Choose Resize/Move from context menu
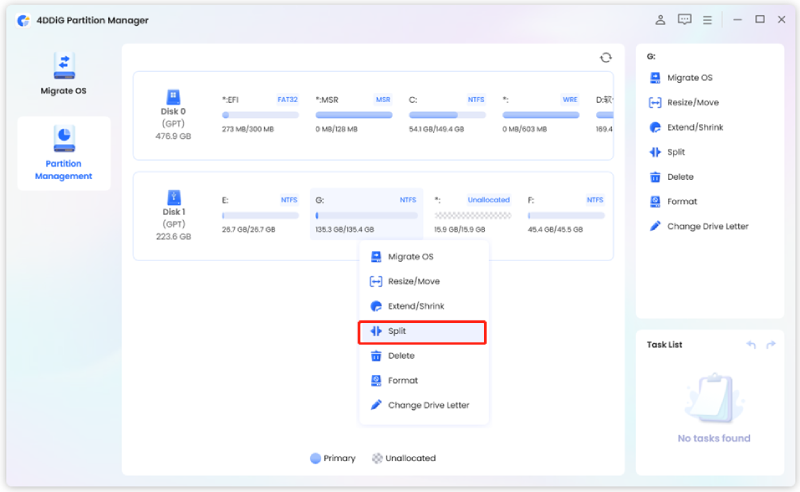The width and height of the screenshot is (800, 492). coord(423,281)
